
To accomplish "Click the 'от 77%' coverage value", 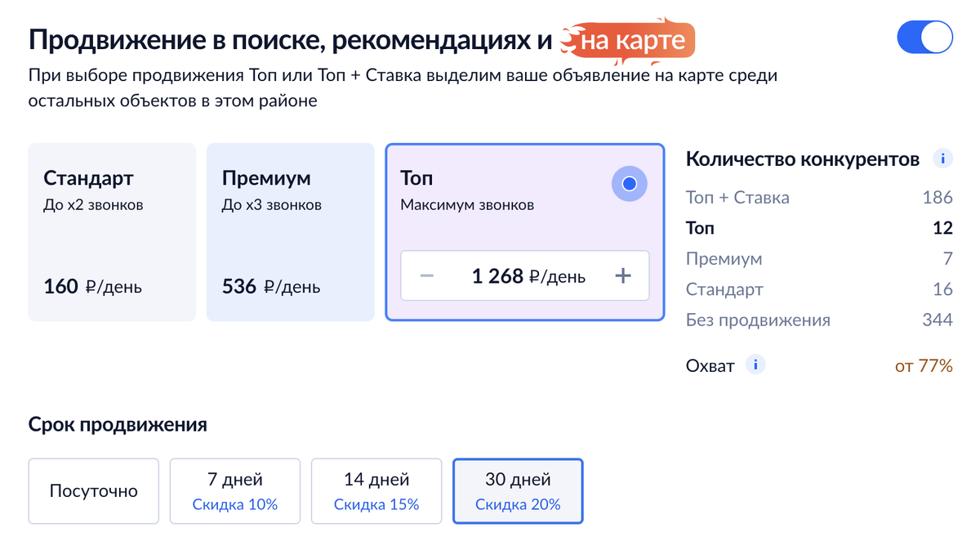I will tap(924, 366).
